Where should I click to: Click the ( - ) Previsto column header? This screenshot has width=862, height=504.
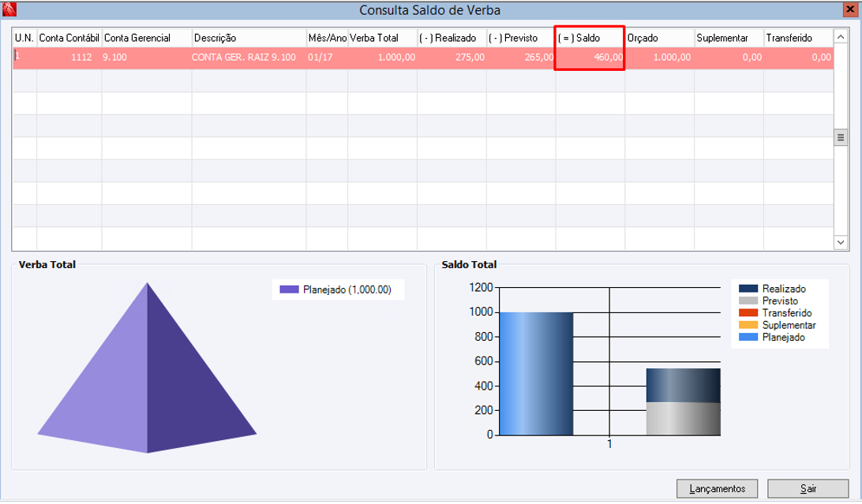[521, 38]
